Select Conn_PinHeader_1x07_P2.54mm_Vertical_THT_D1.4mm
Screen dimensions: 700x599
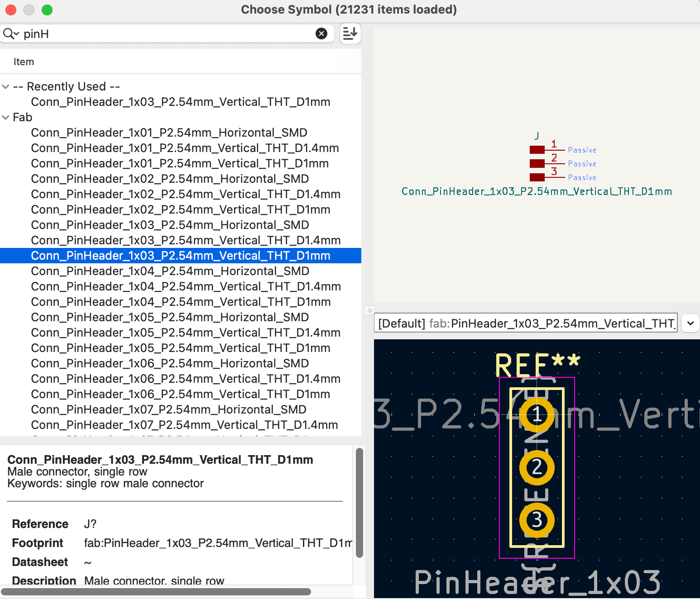pos(184,425)
